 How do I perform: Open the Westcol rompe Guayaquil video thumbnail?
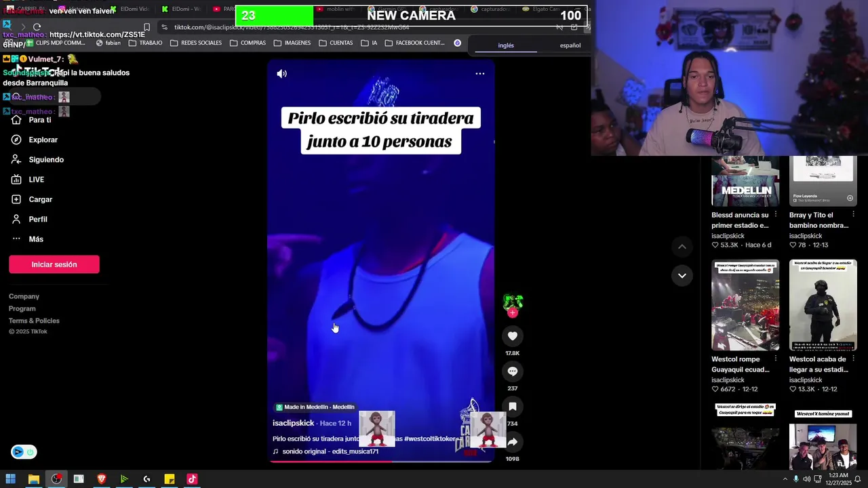pyautogui.click(x=745, y=305)
